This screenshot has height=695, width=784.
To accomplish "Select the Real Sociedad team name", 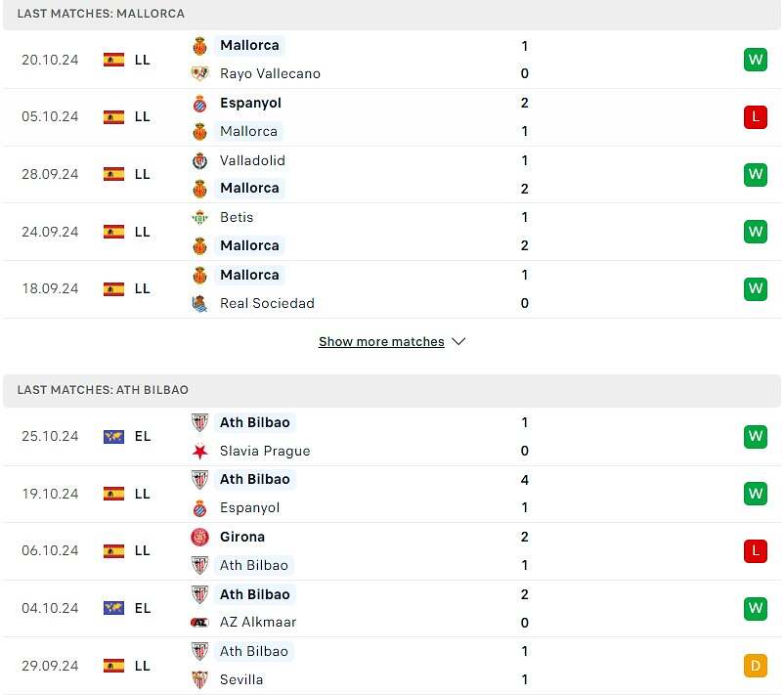I will [x=267, y=303].
